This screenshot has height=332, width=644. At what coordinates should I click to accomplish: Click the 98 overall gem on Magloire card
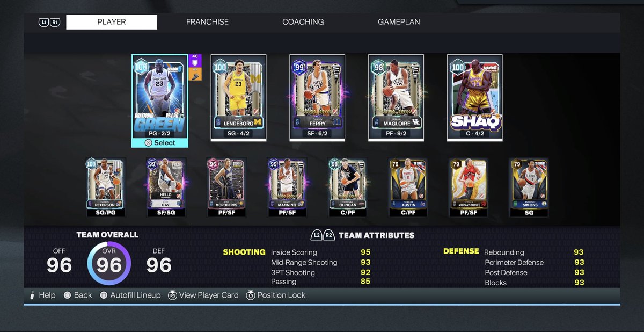378,67
